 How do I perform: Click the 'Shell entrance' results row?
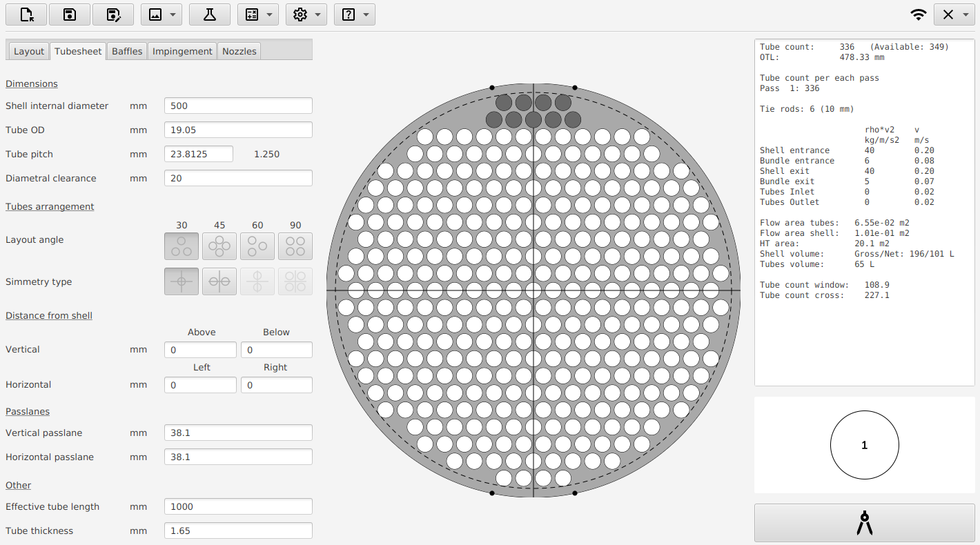(x=847, y=150)
